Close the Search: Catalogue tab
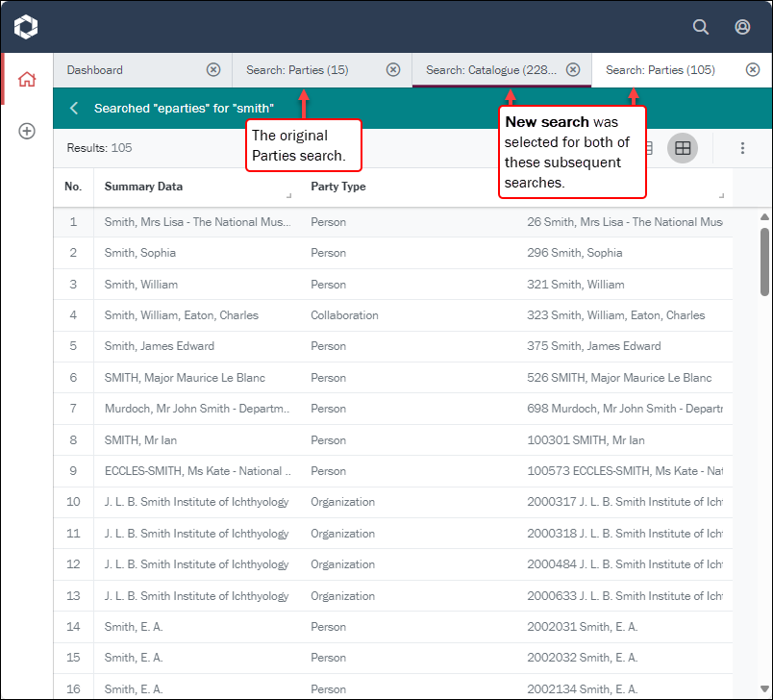773x700 pixels. [x=573, y=70]
